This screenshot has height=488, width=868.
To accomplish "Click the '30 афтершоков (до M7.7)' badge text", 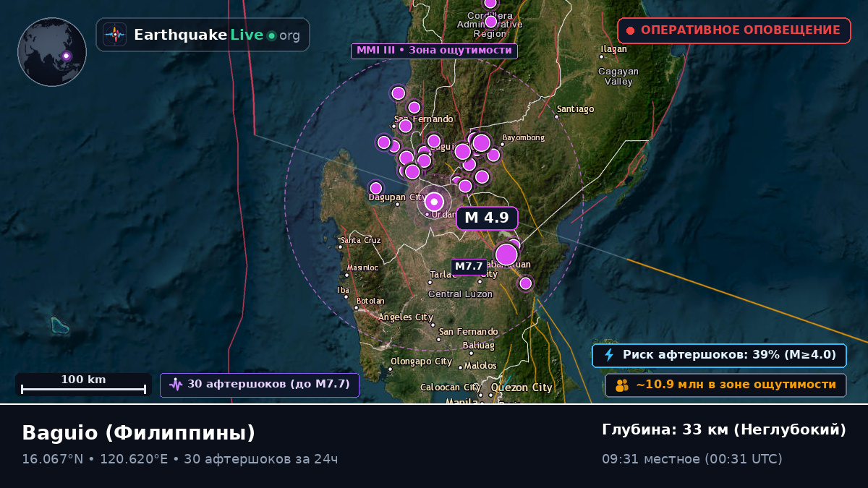I will pos(269,385).
